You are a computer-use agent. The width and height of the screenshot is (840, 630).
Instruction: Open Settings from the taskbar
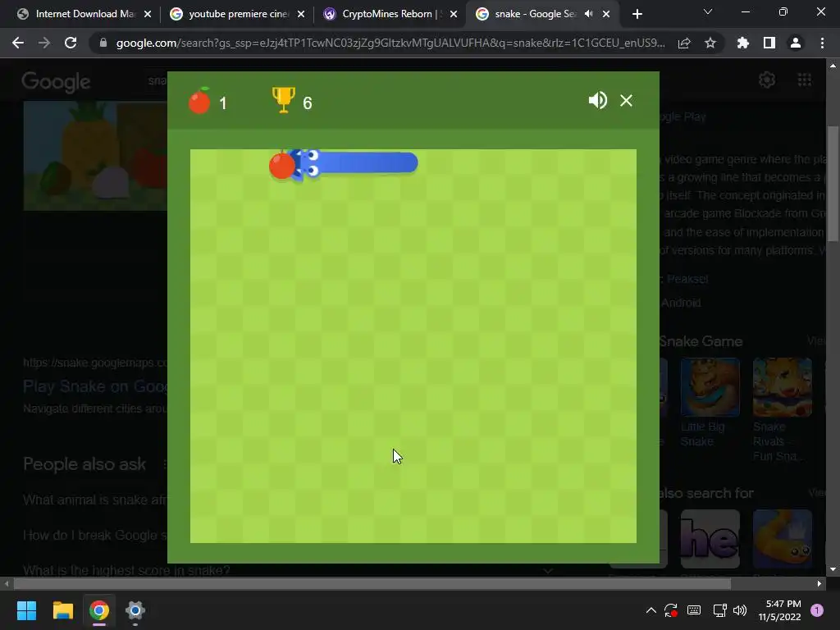pos(135,610)
